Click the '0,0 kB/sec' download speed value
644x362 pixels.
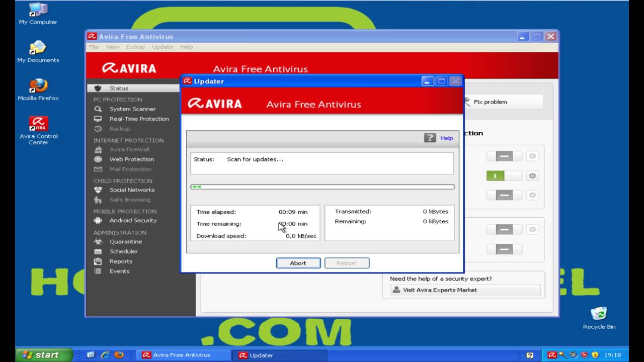click(x=301, y=236)
